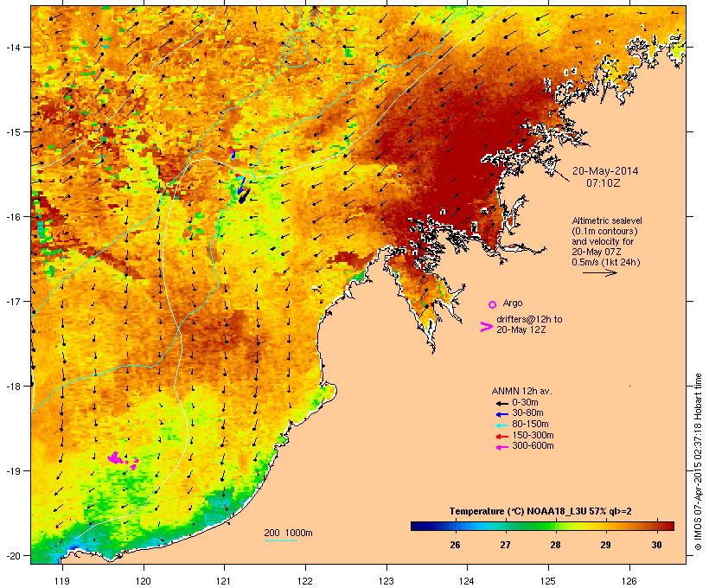Click the vertical IMOS copyright timestamp text
709x588 pixels.
coord(698,462)
